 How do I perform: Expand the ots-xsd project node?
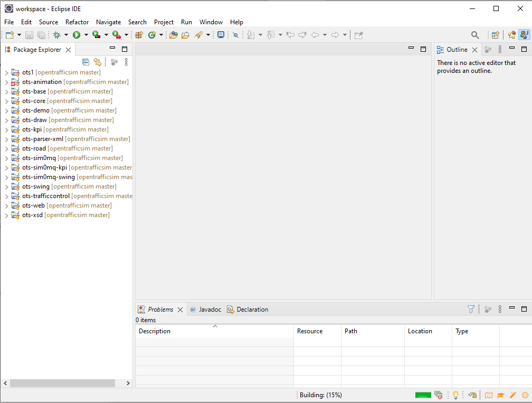(6, 215)
